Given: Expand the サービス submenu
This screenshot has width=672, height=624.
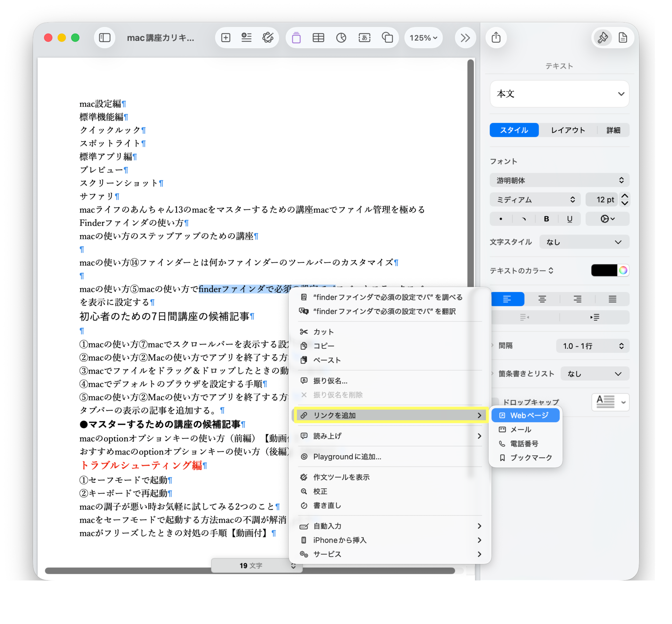Looking at the screenshot, I should [x=390, y=554].
